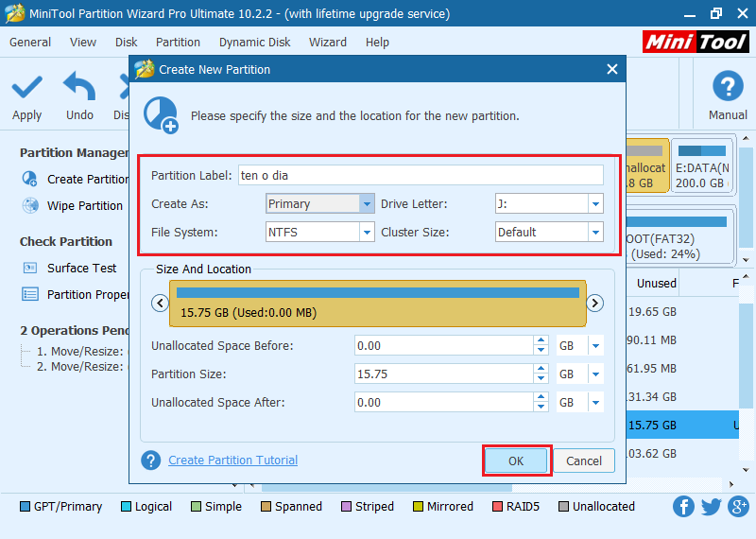Open the Create Partition Tutorial link
Image resolution: width=756 pixels, height=539 pixels.
[x=232, y=460]
